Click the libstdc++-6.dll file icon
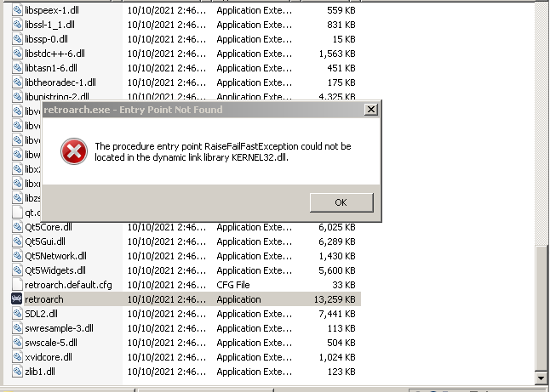550x392 pixels. 17,54
